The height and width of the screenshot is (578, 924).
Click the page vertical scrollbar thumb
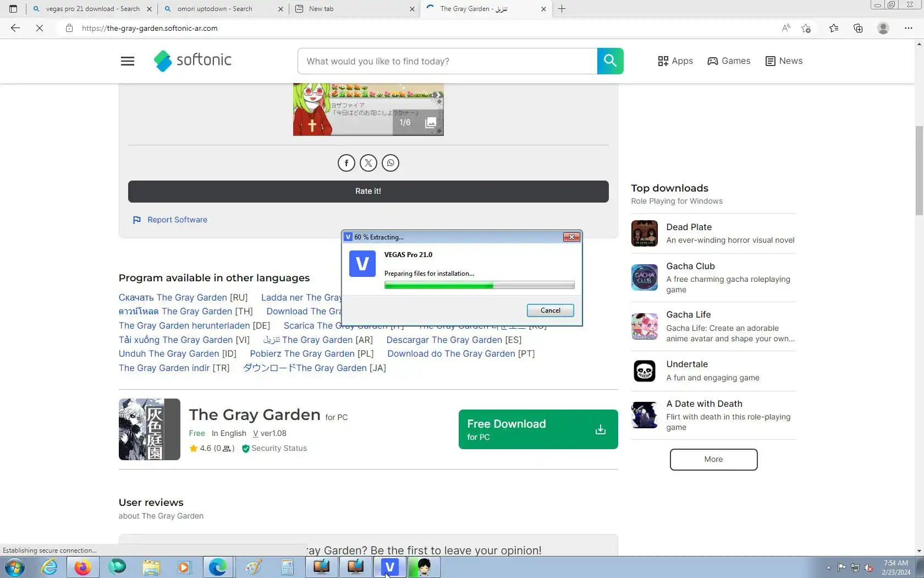point(919,171)
